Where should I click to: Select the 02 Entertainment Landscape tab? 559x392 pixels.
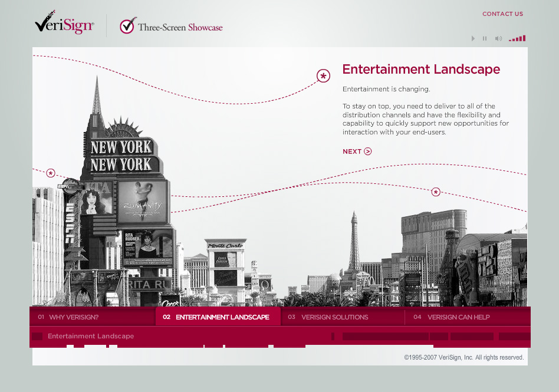(x=218, y=317)
